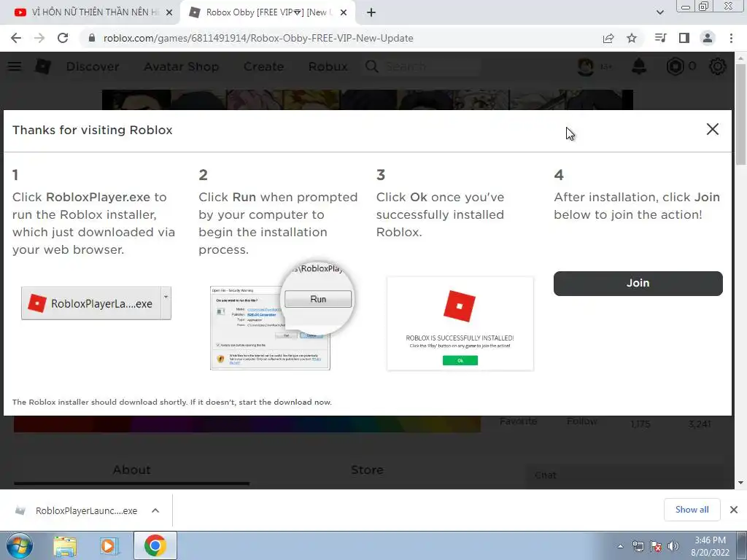747x560 pixels.
Task: Close the Robox Obby tab
Action: pos(344,13)
